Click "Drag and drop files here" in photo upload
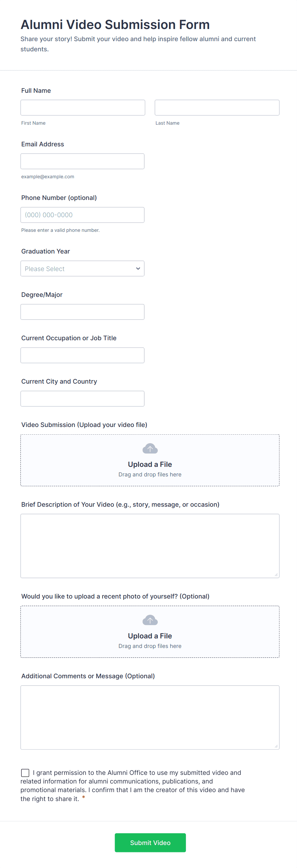 [150, 646]
